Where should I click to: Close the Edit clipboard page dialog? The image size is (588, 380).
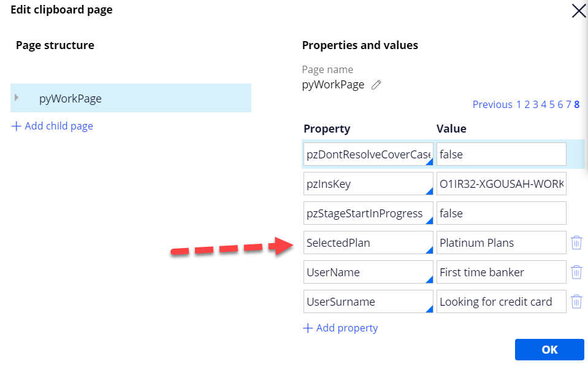pyautogui.click(x=579, y=11)
